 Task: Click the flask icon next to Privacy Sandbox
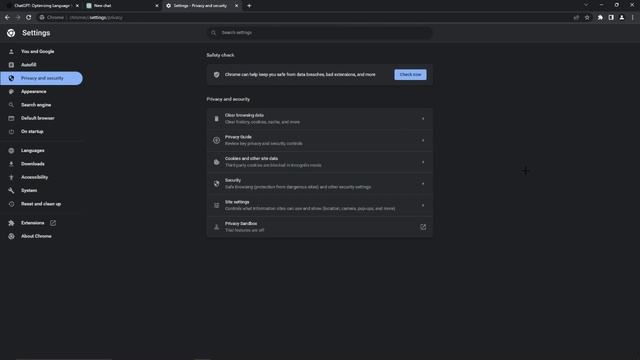pyautogui.click(x=216, y=227)
